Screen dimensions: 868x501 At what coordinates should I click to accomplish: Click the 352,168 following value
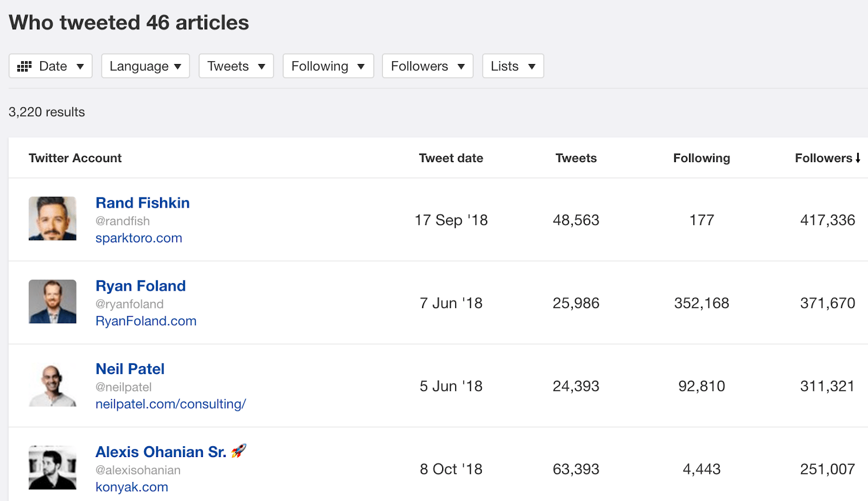702,303
